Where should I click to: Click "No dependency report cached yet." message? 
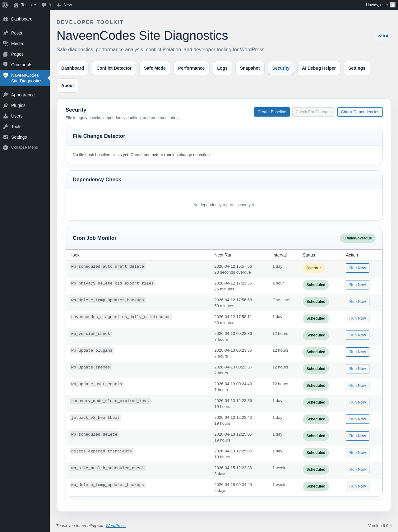[x=224, y=205]
